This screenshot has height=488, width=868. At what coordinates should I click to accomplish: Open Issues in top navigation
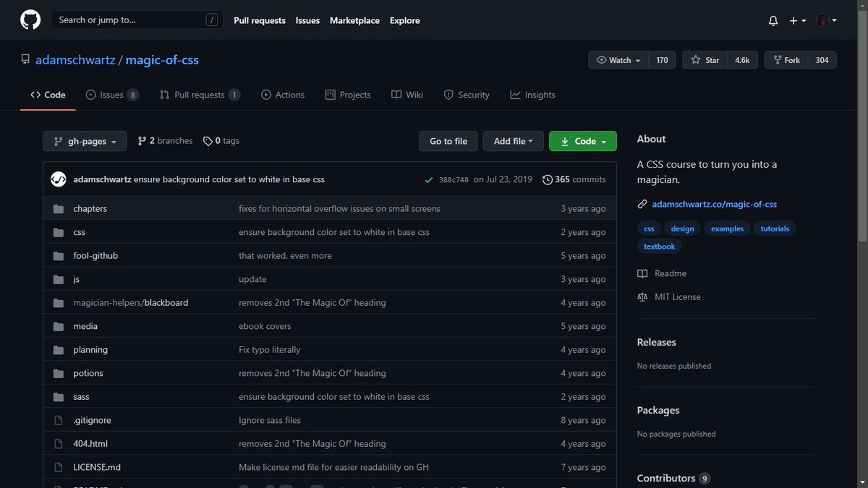307,20
